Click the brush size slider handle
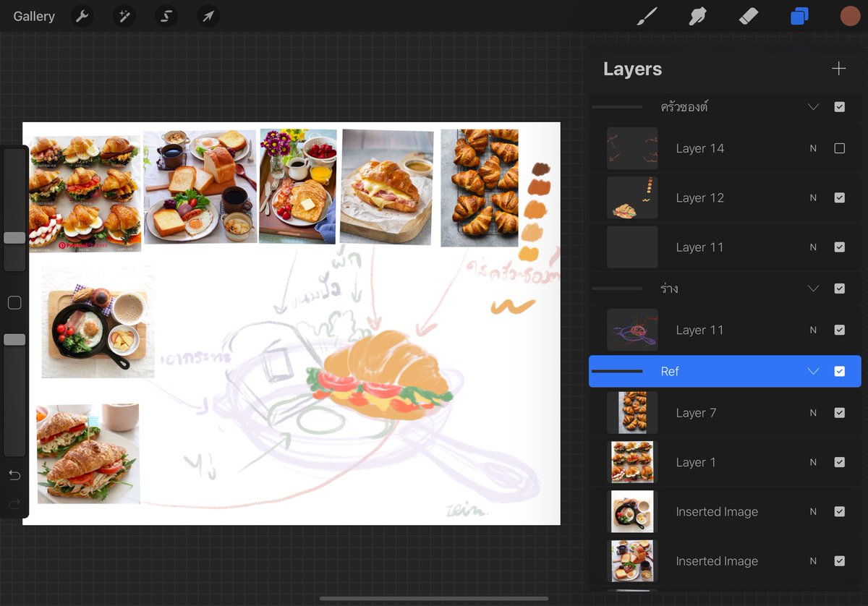This screenshot has width=868, height=606. coord(14,238)
